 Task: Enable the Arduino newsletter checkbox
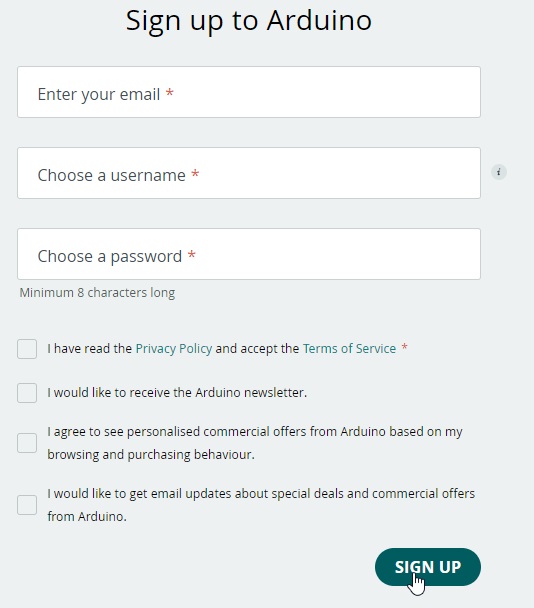(x=27, y=393)
